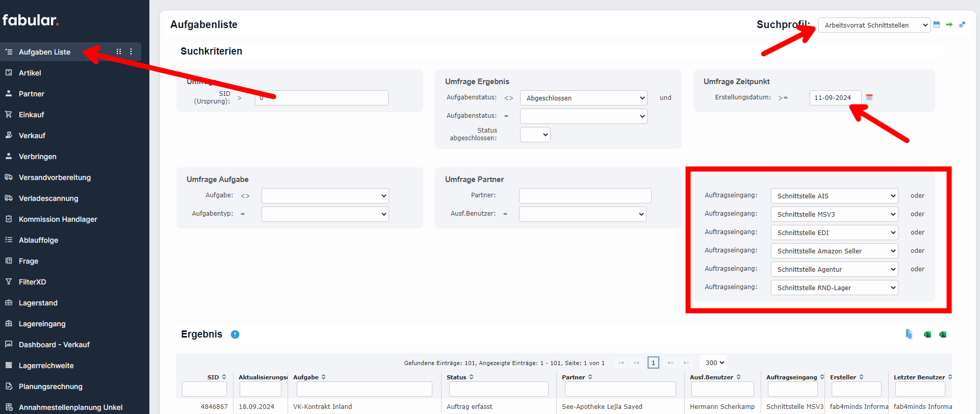Click the blue document copy icon above results
980x414 pixels.
909,334
